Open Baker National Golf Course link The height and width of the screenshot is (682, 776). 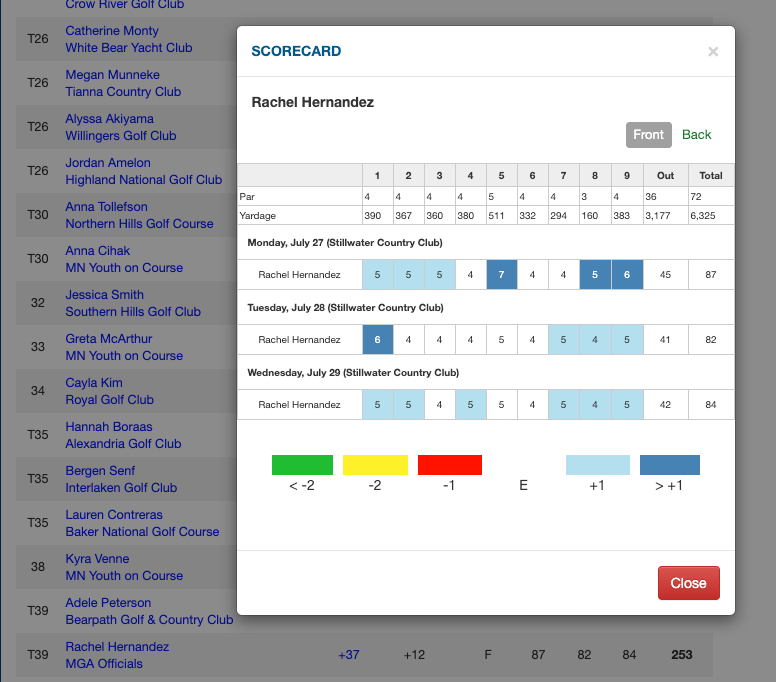(x=143, y=532)
